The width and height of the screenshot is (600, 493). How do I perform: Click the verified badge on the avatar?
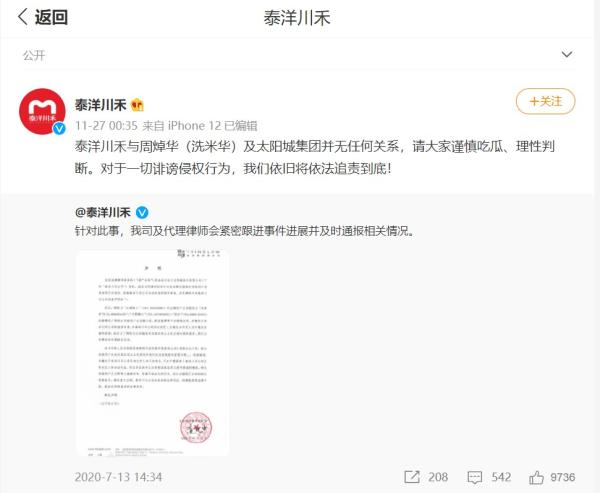coord(59,128)
